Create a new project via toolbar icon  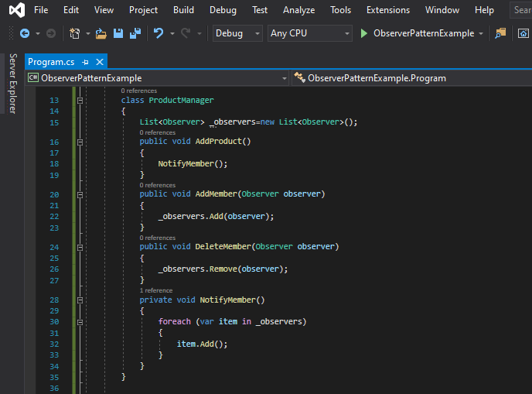[x=75, y=33]
